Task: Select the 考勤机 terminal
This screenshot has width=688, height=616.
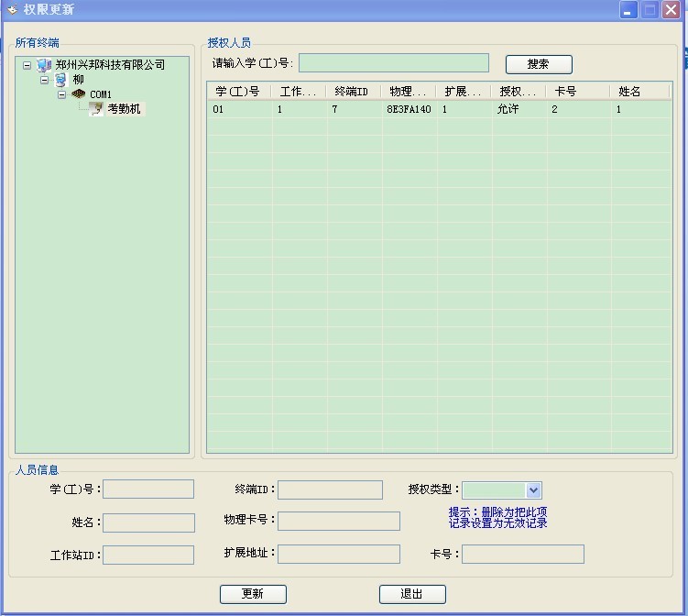Action: point(125,109)
